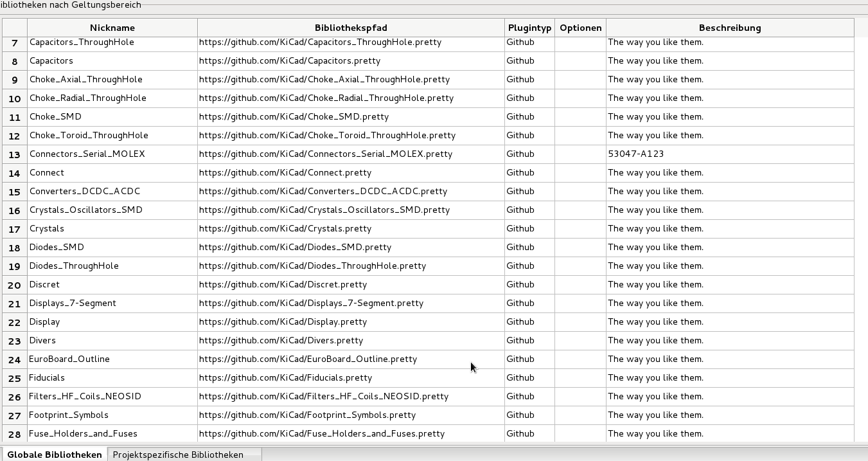Select the Displays_7-Segment nickname cell
Screen dimensions: 868x461
tap(112, 303)
